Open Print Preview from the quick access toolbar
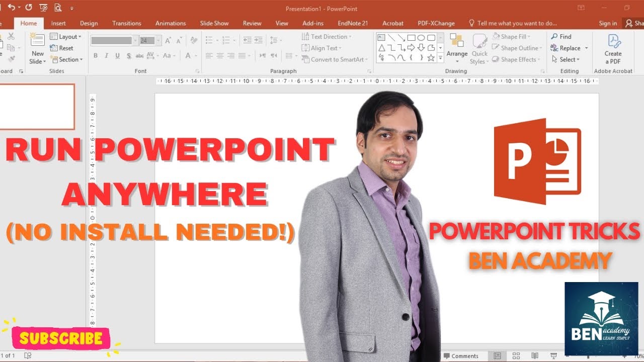 (58, 8)
